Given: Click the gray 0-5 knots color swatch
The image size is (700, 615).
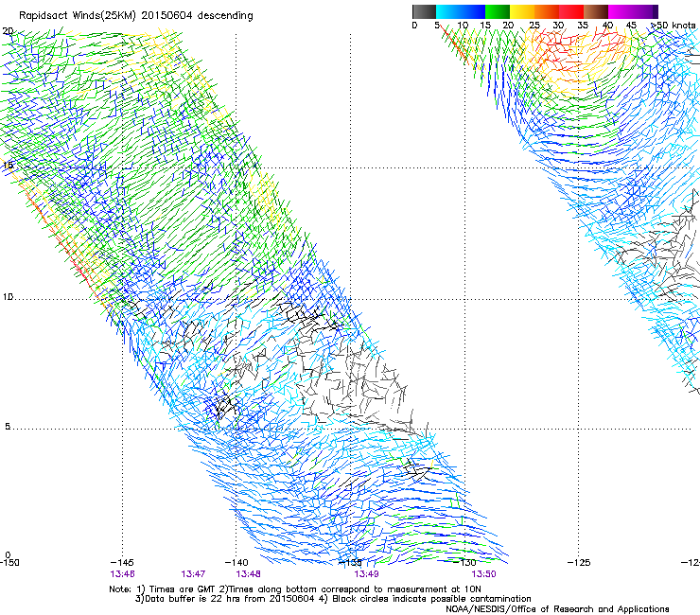Looking at the screenshot, I should [x=424, y=11].
